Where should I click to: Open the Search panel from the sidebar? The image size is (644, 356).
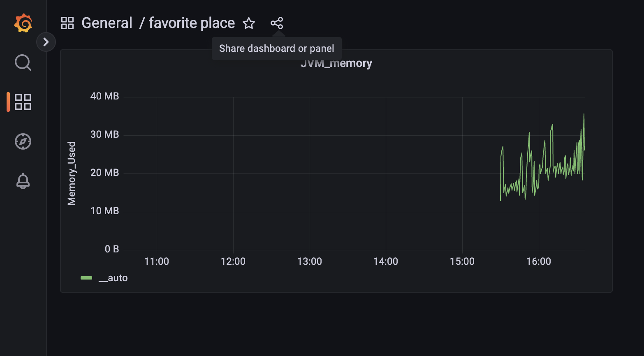point(23,62)
